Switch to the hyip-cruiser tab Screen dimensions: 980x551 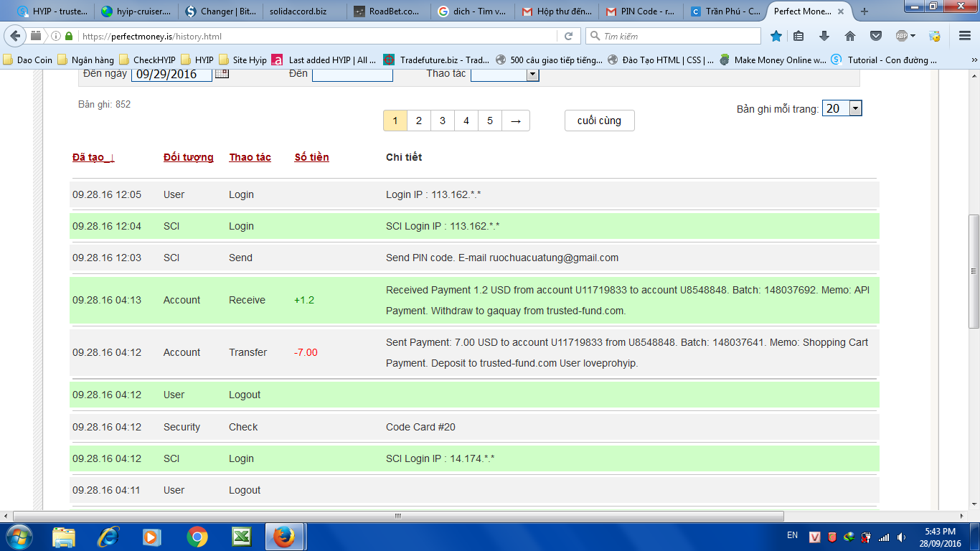point(136,11)
